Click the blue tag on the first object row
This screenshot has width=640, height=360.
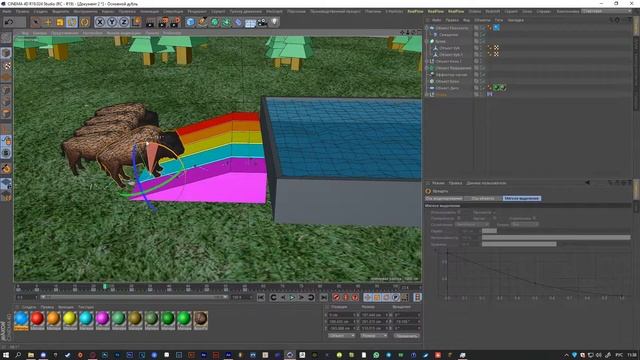(496, 28)
